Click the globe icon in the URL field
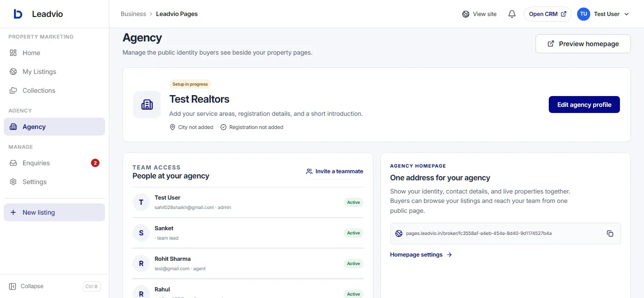This screenshot has width=644, height=298. (x=399, y=234)
